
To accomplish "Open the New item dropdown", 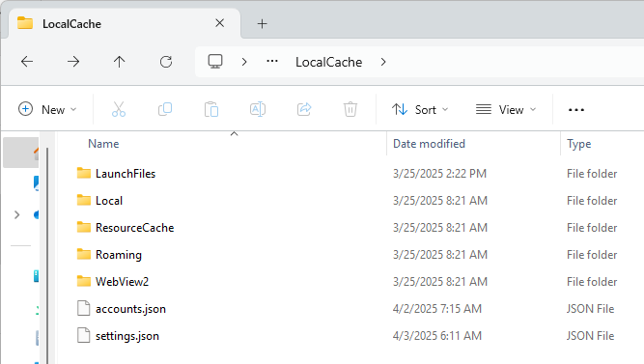I will 47,110.
